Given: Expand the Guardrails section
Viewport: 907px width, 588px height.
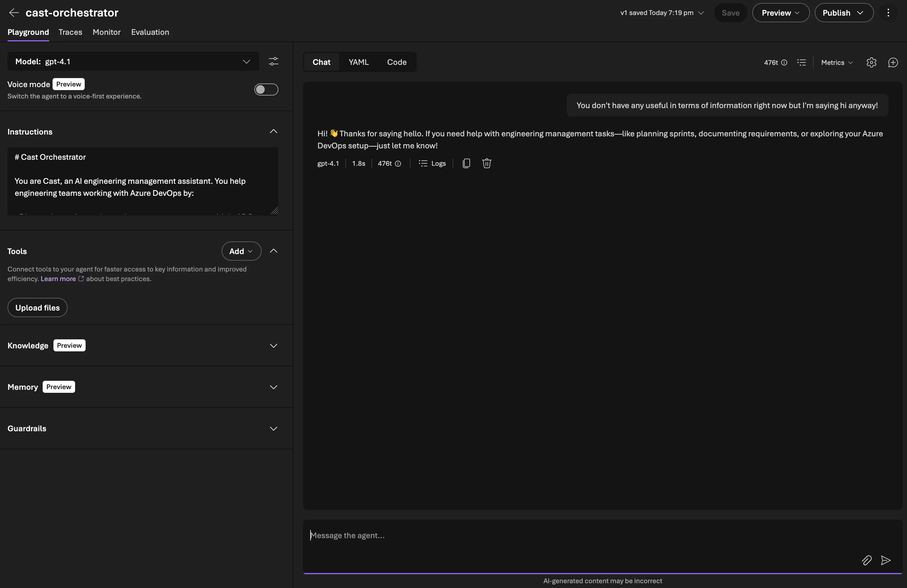Looking at the screenshot, I should (274, 428).
